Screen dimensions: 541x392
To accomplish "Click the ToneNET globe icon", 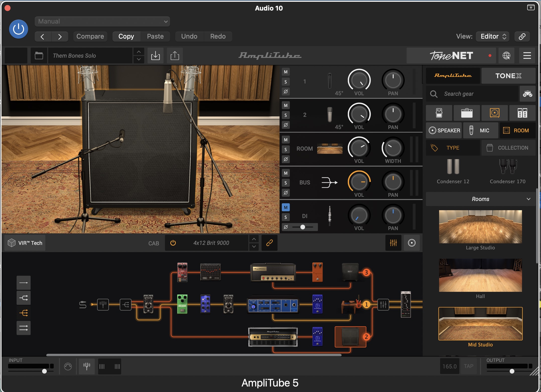I will [x=506, y=56].
